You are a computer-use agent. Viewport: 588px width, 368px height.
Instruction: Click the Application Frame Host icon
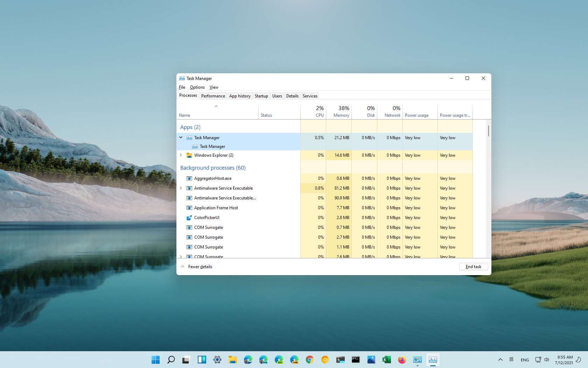(189, 208)
